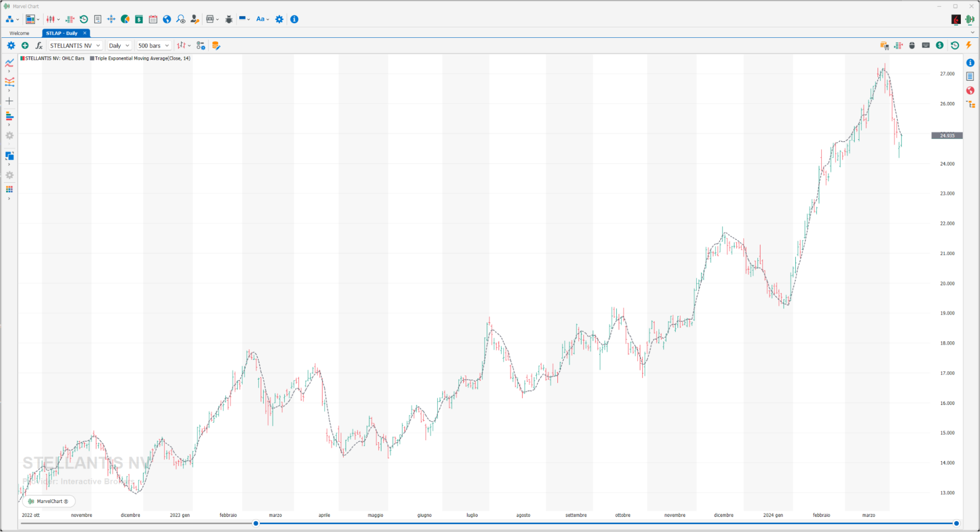Screen dimensions: 980x532
Task: Click the blue list panel icon in right sidebar
Action: pos(970,76)
